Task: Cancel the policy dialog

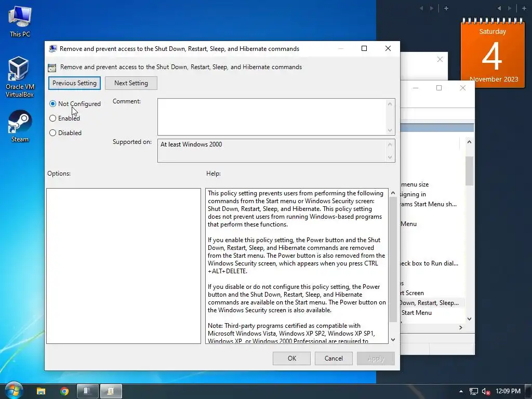Action: coord(334,358)
